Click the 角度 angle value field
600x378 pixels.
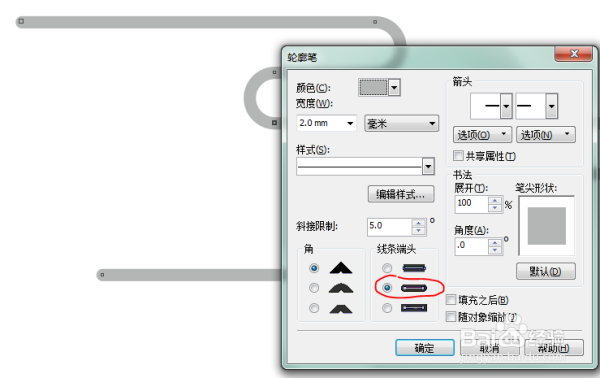(471, 246)
